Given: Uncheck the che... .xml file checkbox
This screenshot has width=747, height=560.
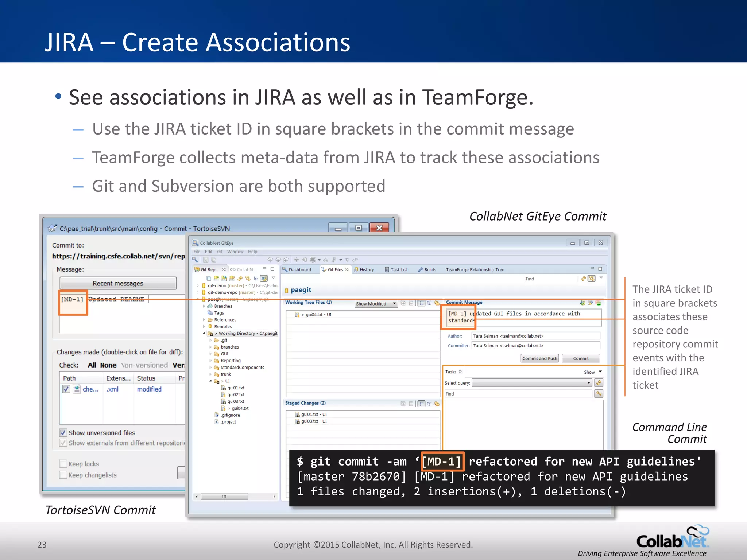Looking at the screenshot, I should click(66, 389).
